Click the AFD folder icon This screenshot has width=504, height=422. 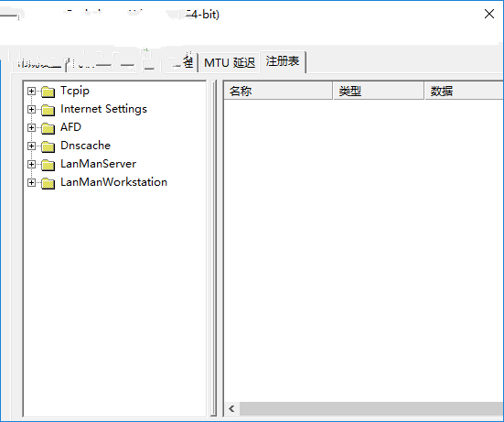(x=48, y=128)
